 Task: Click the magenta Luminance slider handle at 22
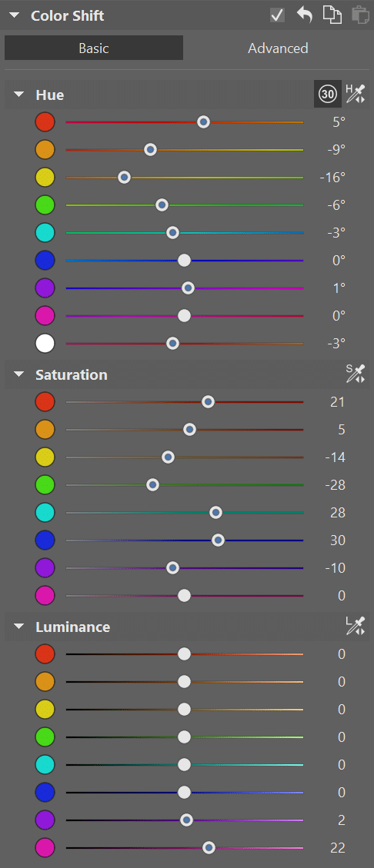209,847
